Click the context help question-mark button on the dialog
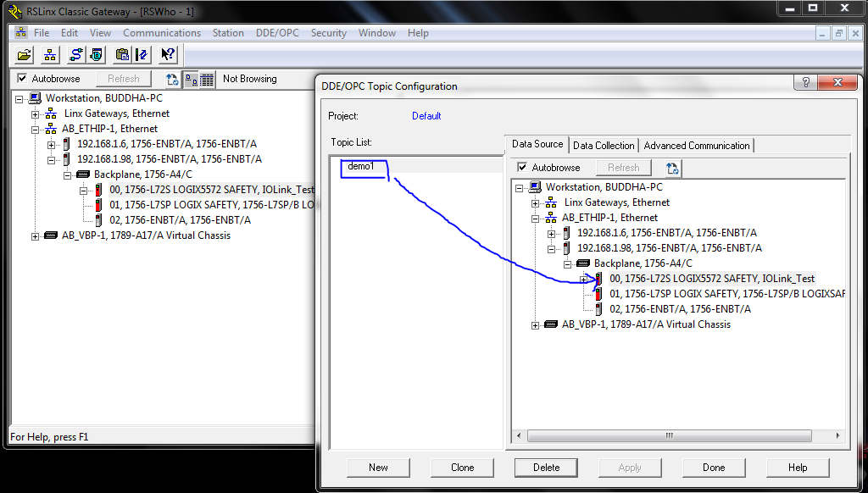Viewport: 868px width, 493px height. pos(805,82)
